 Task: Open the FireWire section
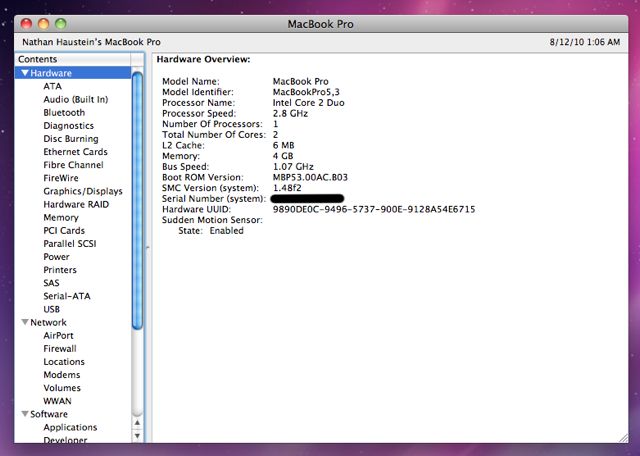click(61, 178)
